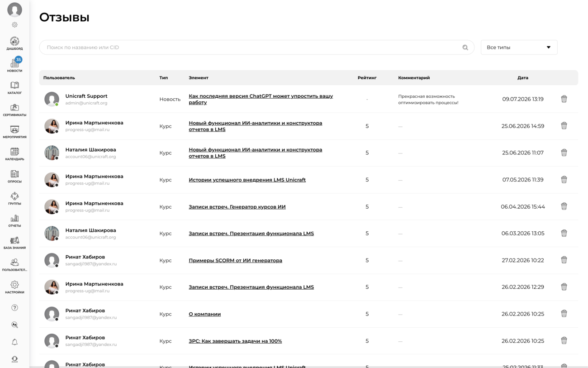Click the Пользователь column header

[x=59, y=78]
